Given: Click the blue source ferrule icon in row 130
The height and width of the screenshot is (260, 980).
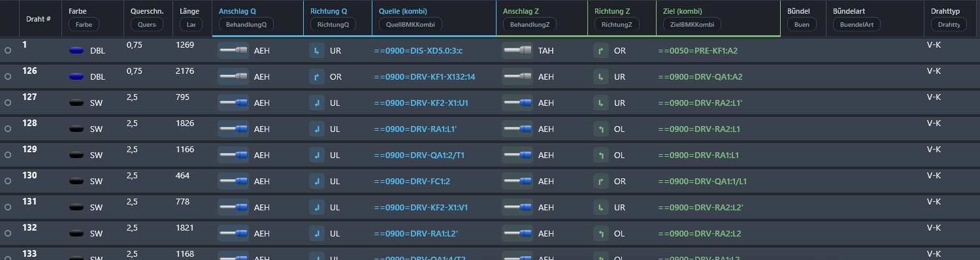Looking at the screenshot, I should click(233, 181).
